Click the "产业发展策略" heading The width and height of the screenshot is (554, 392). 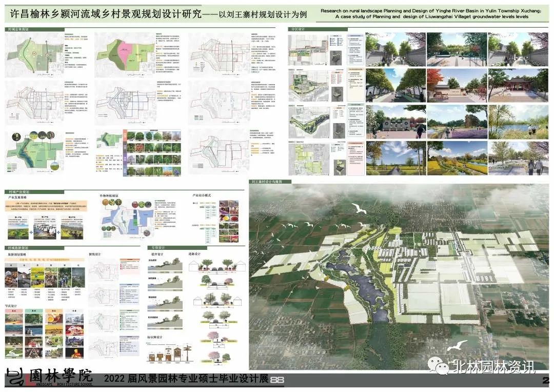click(17, 197)
